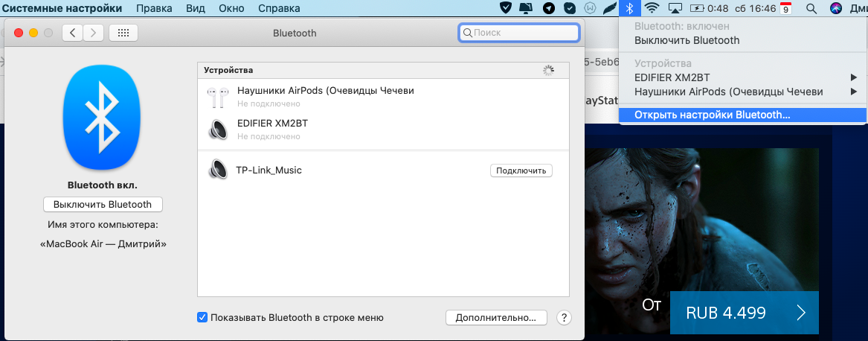Image resolution: width=868 pixels, height=341 pixels.
Task: Go forward in System Preferences
Action: point(93,33)
